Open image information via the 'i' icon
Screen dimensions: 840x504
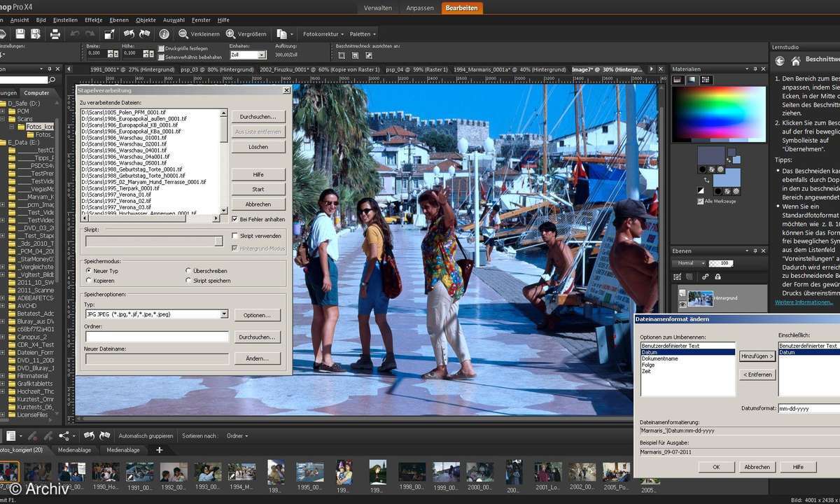click(164, 34)
